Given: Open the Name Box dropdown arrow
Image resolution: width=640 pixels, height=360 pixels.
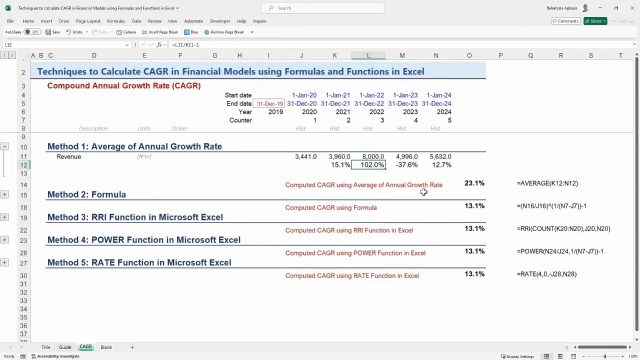Looking at the screenshot, I should (126, 45).
